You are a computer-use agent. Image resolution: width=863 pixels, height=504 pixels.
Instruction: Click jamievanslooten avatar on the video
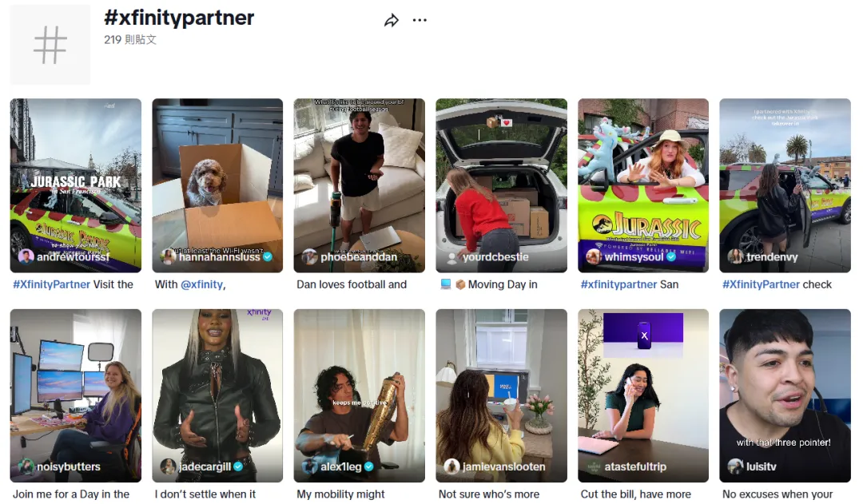click(x=451, y=466)
